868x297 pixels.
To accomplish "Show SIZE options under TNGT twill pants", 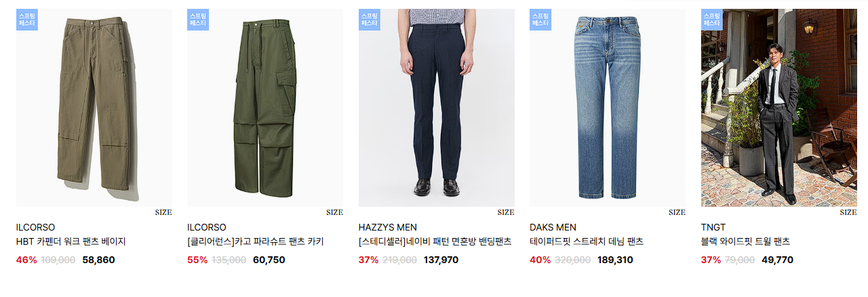I will tap(848, 212).
